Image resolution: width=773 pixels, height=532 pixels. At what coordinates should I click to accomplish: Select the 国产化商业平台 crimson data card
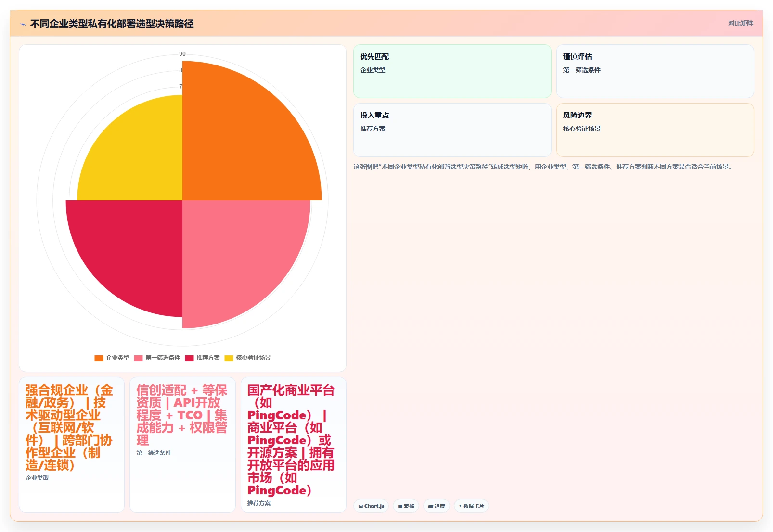[x=294, y=445]
